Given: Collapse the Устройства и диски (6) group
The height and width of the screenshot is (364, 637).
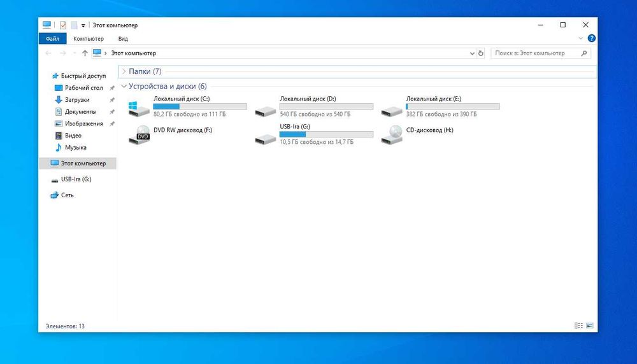Looking at the screenshot, I should (x=124, y=86).
